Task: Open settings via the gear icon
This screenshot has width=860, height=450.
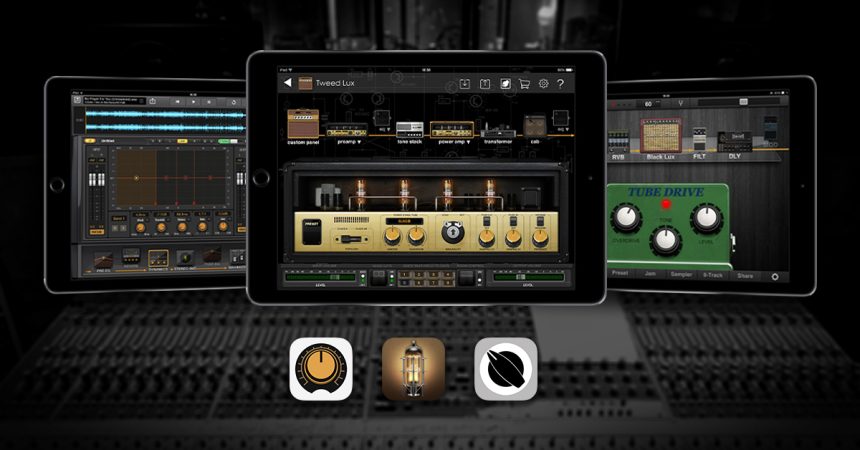Action: [x=543, y=84]
